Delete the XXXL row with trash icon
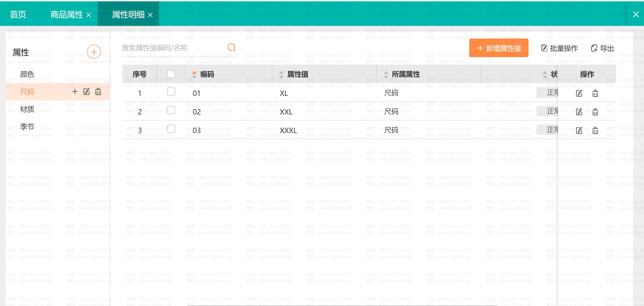Image resolution: width=644 pixels, height=306 pixels. point(595,130)
